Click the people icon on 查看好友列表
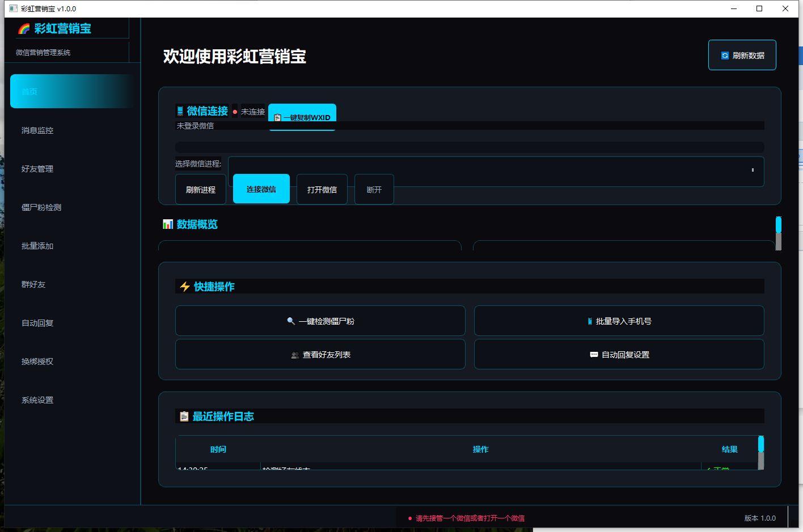 click(x=295, y=355)
